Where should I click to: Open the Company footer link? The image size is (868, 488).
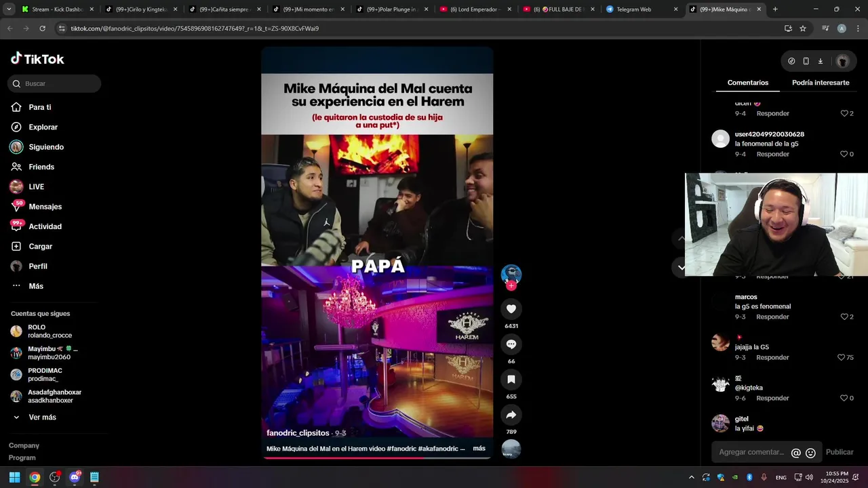pyautogui.click(x=24, y=445)
